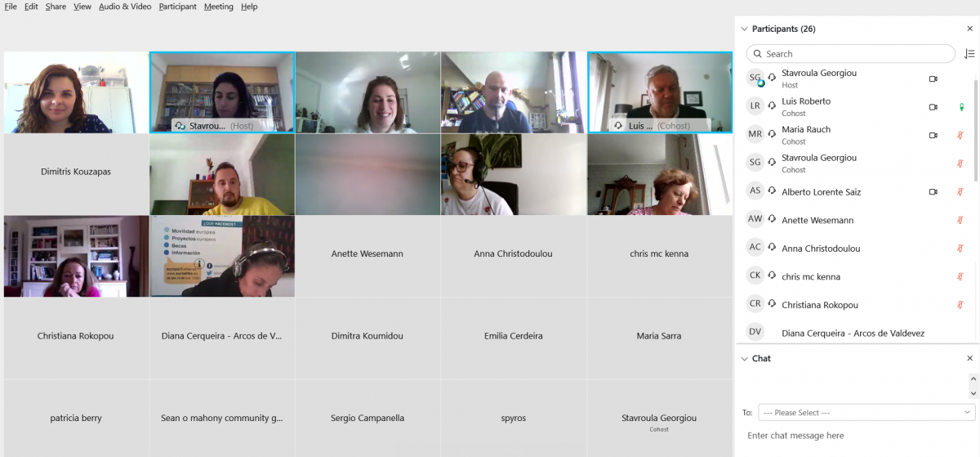
Task: Click Stavroula Georgiou host camera icon
Action: pyautogui.click(x=933, y=79)
